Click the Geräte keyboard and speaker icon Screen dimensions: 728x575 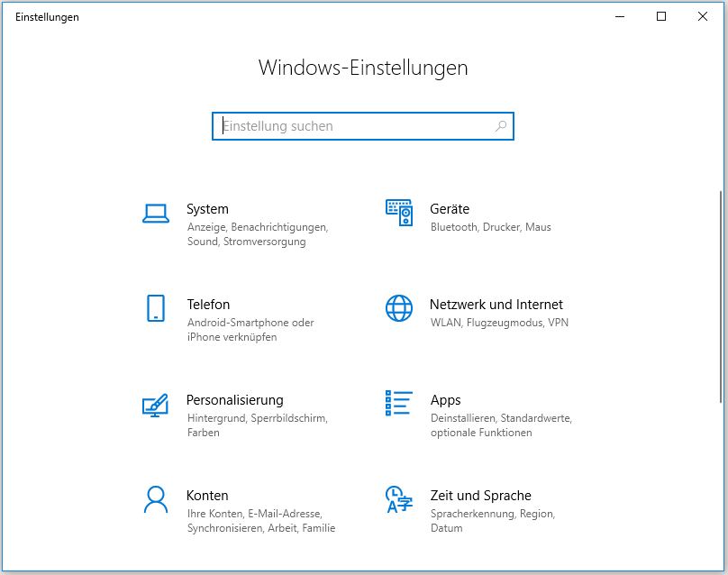(x=398, y=213)
